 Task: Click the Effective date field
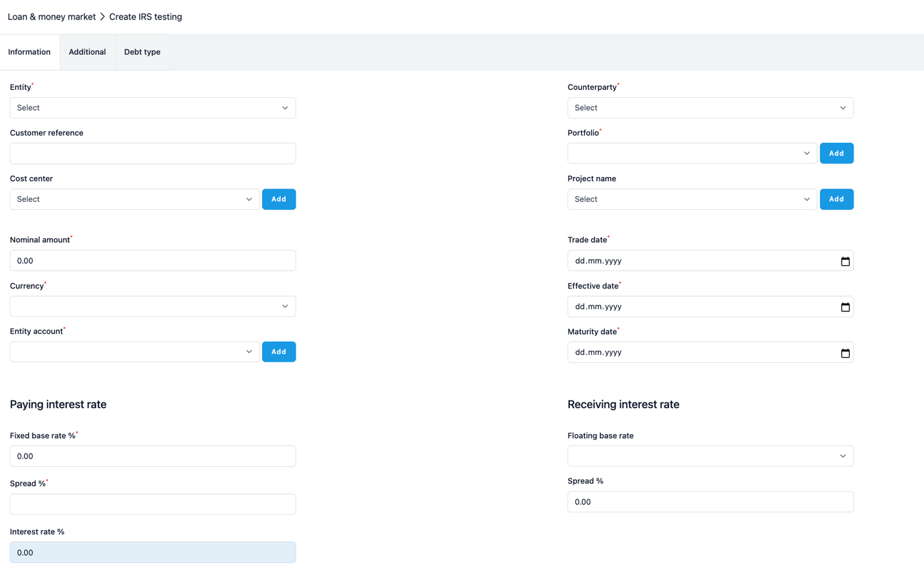[710, 307]
